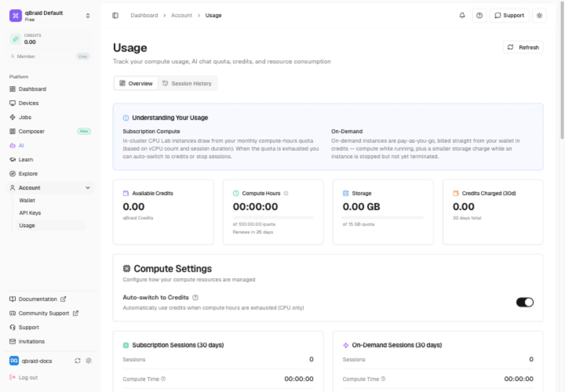Open the help question-mark icon
The height and width of the screenshot is (392, 565).
click(479, 15)
